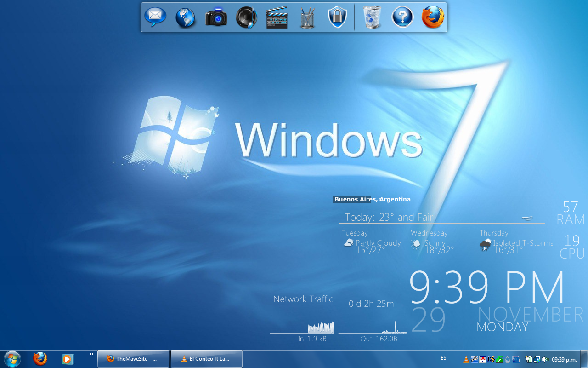Switch to the TheMaveSite Firefox taskbar window
Viewport: 588px width, 368px height.
(133, 359)
